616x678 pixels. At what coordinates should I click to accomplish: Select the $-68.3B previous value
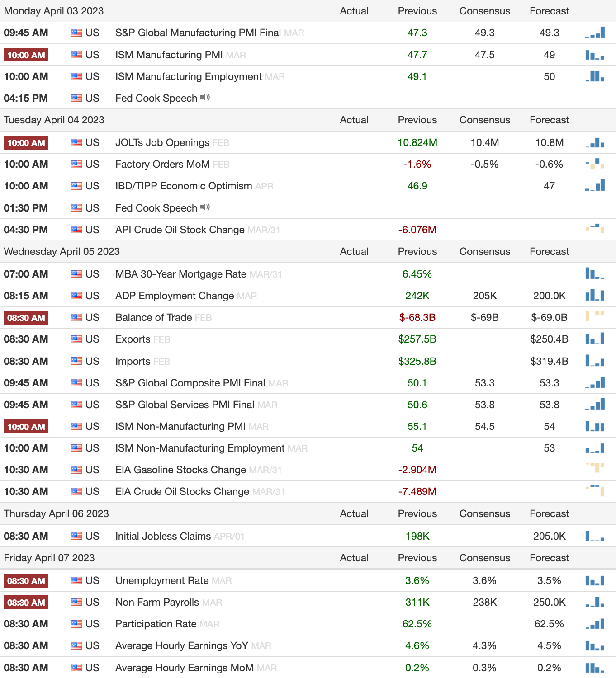click(417, 317)
